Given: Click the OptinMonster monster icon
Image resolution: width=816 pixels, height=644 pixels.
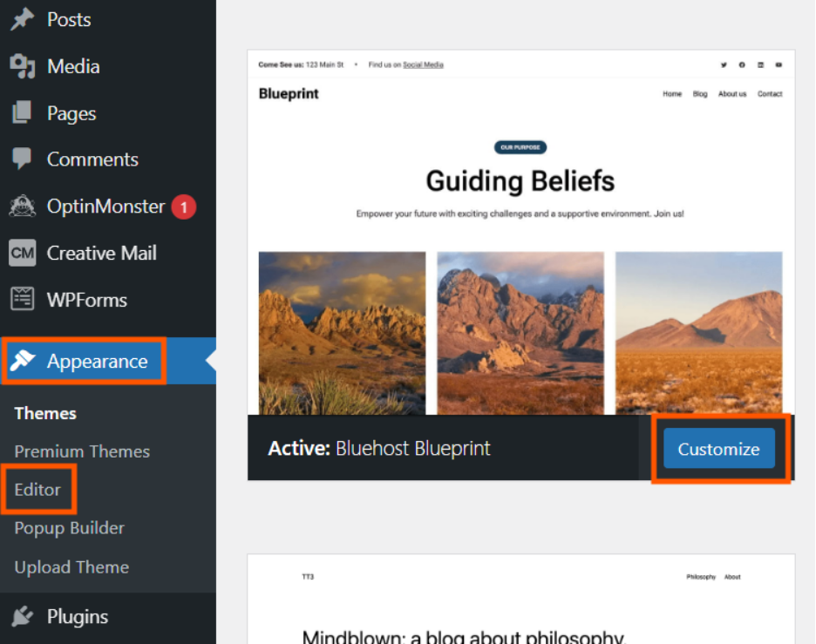Looking at the screenshot, I should 22,207.
